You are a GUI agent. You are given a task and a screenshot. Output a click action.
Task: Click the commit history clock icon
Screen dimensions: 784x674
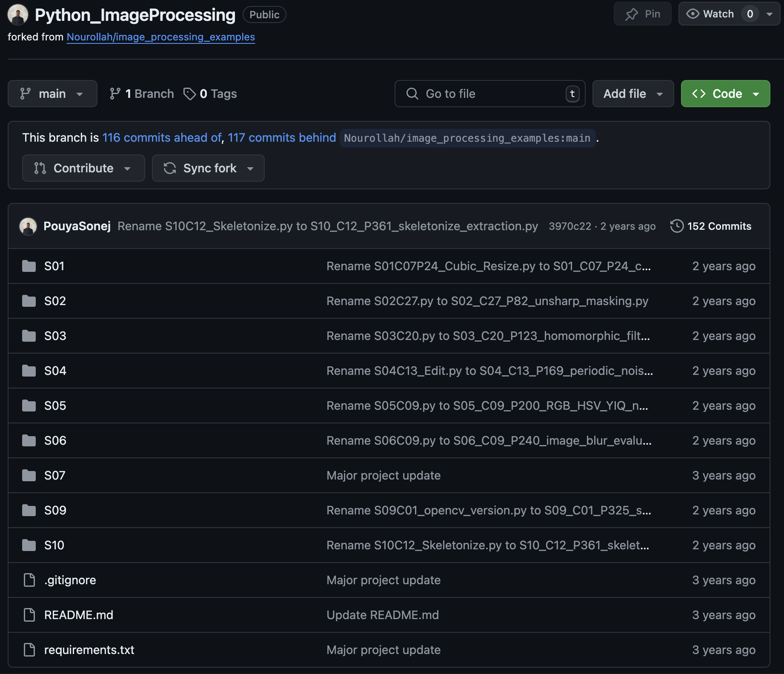[x=677, y=226]
